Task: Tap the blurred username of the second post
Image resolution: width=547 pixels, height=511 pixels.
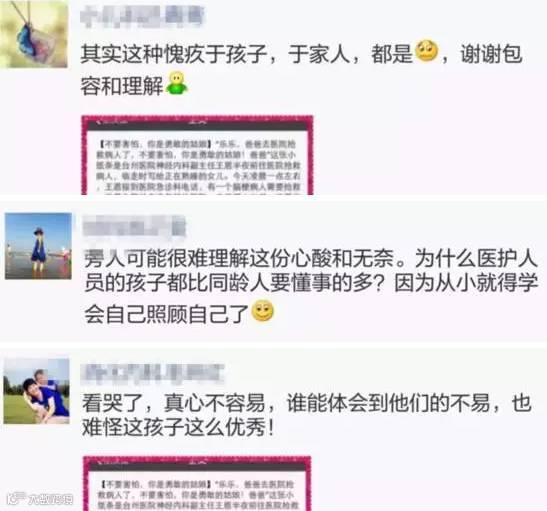Action: 134,227
